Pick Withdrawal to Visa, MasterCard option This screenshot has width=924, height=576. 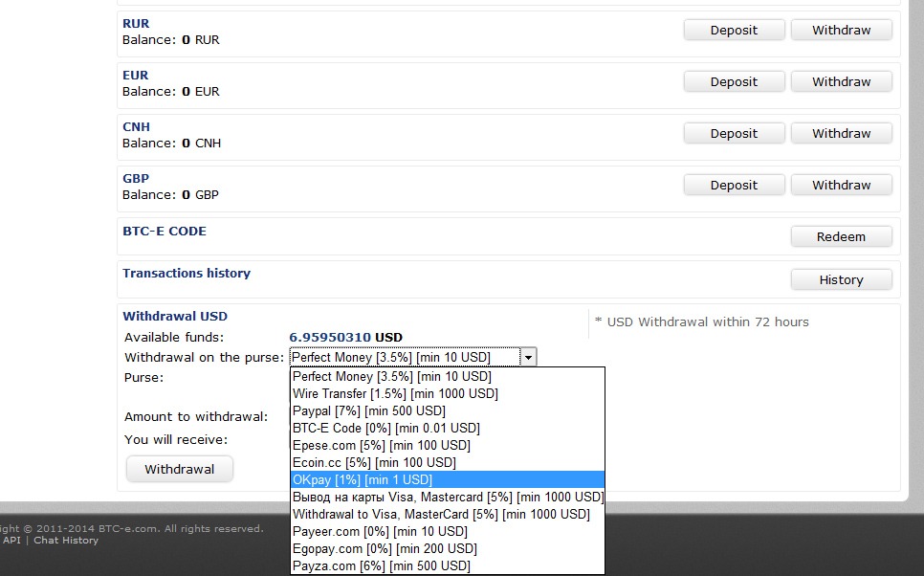448,514
